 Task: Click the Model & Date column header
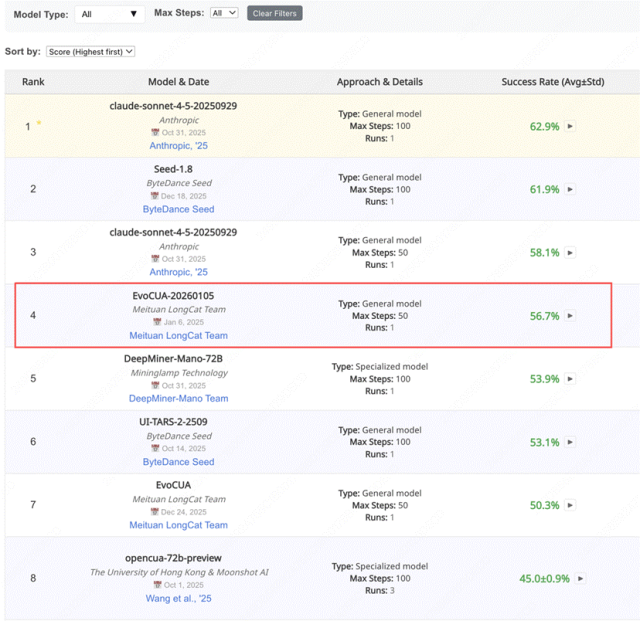pyautogui.click(x=178, y=82)
